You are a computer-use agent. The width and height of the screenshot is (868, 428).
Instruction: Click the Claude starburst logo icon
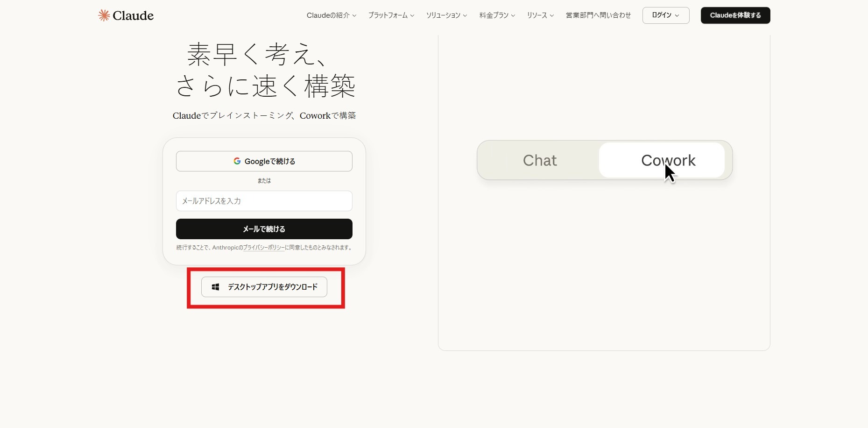104,15
